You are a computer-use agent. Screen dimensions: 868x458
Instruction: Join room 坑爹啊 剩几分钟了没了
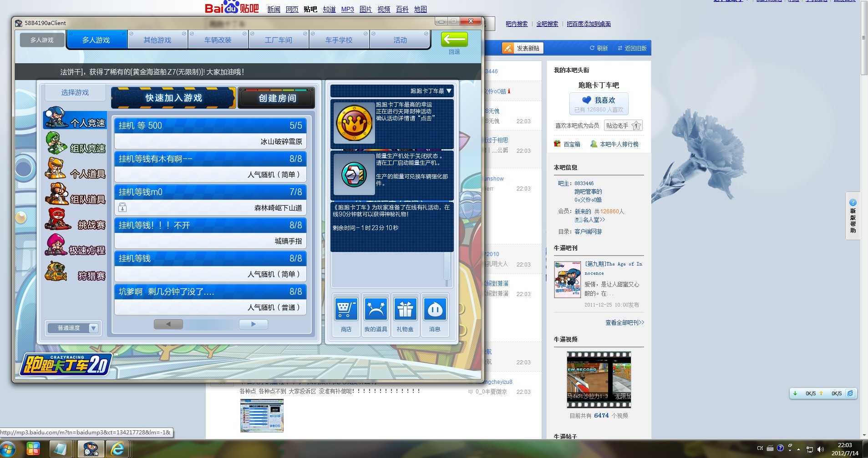(210, 300)
